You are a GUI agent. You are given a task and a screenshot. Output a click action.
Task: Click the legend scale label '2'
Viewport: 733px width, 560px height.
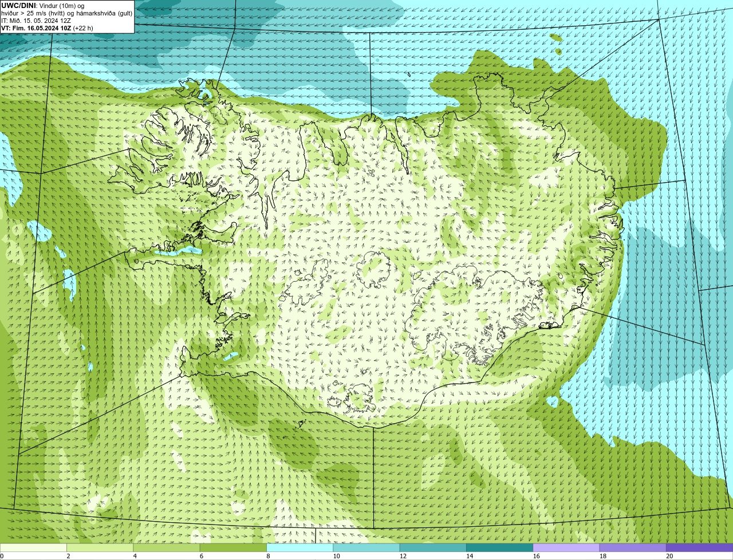click(68, 556)
